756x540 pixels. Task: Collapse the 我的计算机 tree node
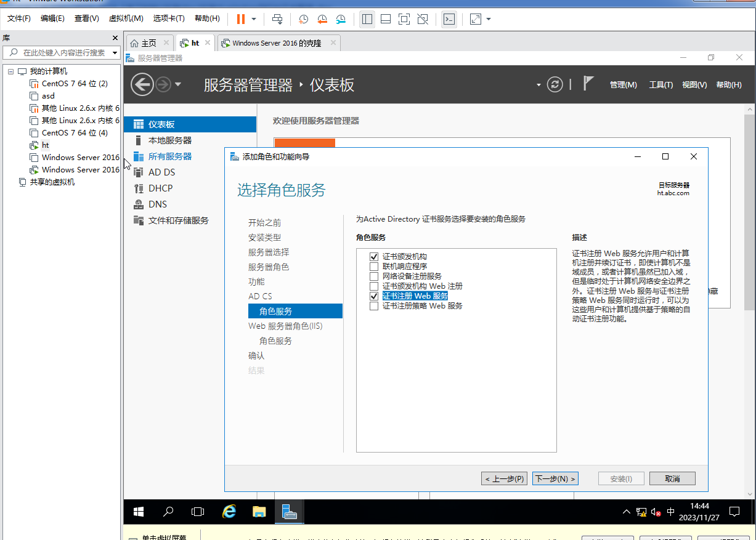click(x=10, y=71)
